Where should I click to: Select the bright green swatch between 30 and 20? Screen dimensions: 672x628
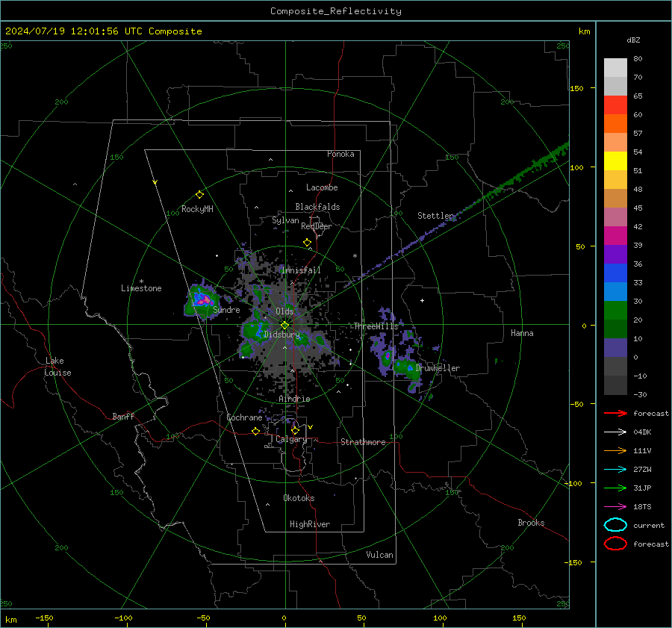pyautogui.click(x=615, y=310)
